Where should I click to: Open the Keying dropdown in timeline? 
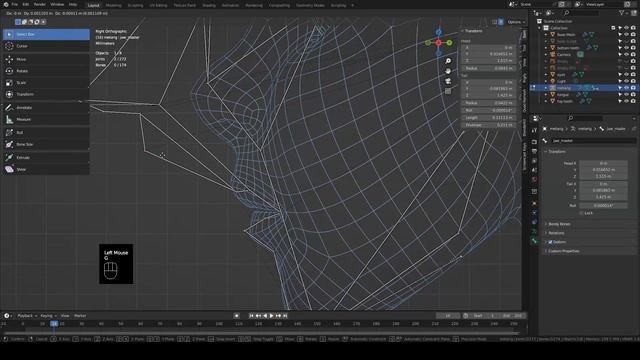[x=48, y=316]
